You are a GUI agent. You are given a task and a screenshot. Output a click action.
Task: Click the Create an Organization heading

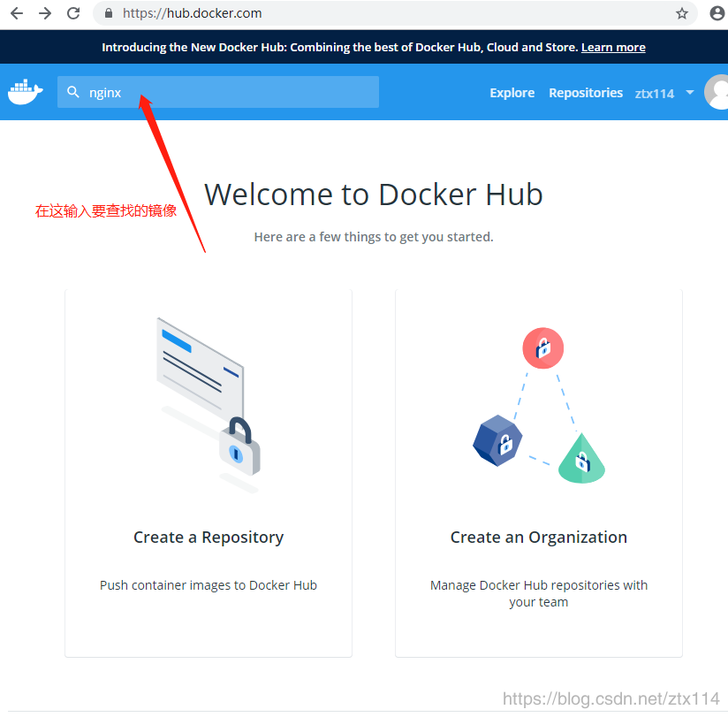pos(539,538)
